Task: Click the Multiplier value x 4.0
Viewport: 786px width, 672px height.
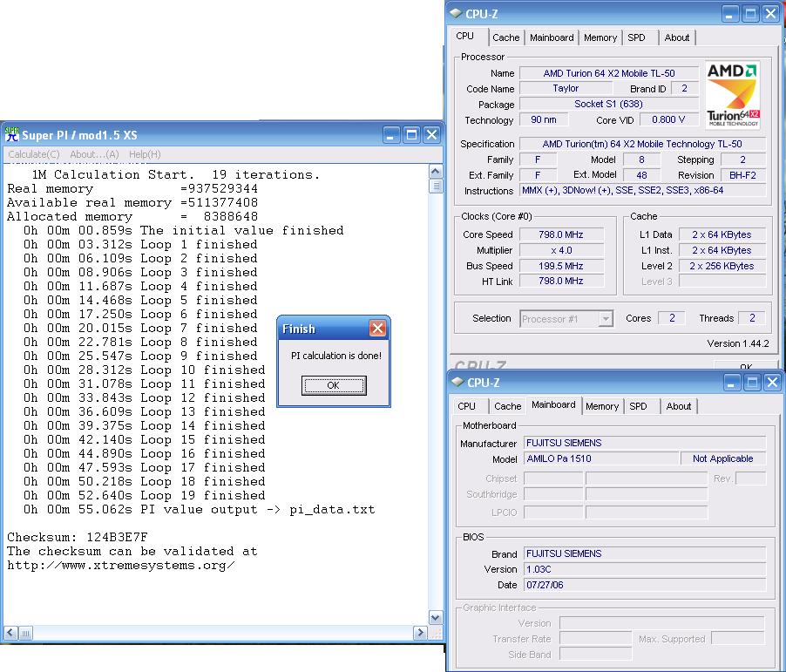Action: click(561, 250)
